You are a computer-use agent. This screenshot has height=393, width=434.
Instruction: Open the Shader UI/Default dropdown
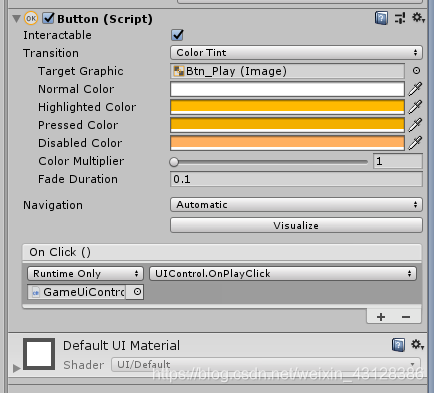266,365
